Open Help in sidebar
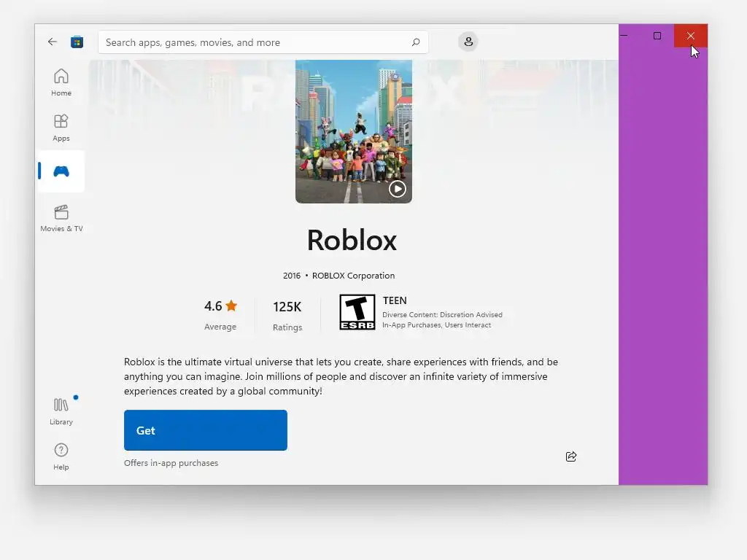 61,456
